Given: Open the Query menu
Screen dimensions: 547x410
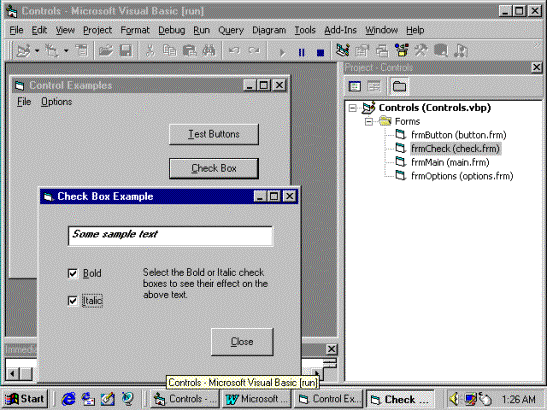Looking at the screenshot, I should pyautogui.click(x=231, y=30).
